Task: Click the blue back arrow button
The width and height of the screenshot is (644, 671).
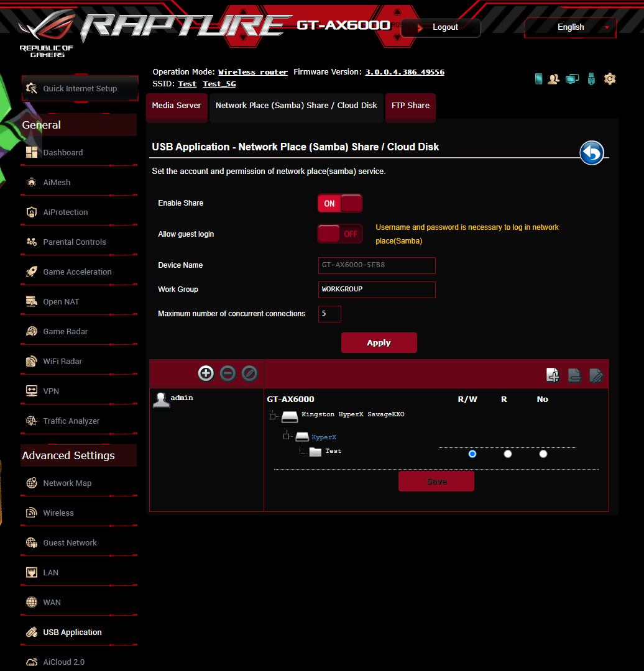Action: tap(592, 153)
